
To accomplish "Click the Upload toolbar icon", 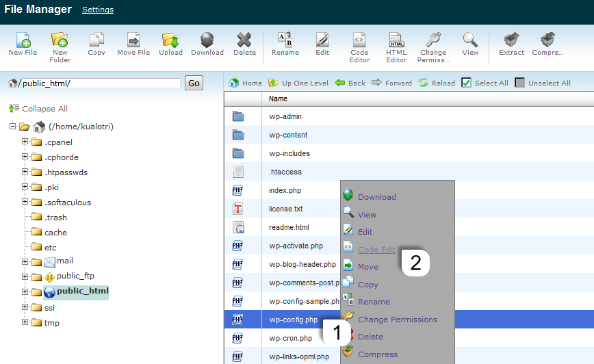I will coord(170,41).
